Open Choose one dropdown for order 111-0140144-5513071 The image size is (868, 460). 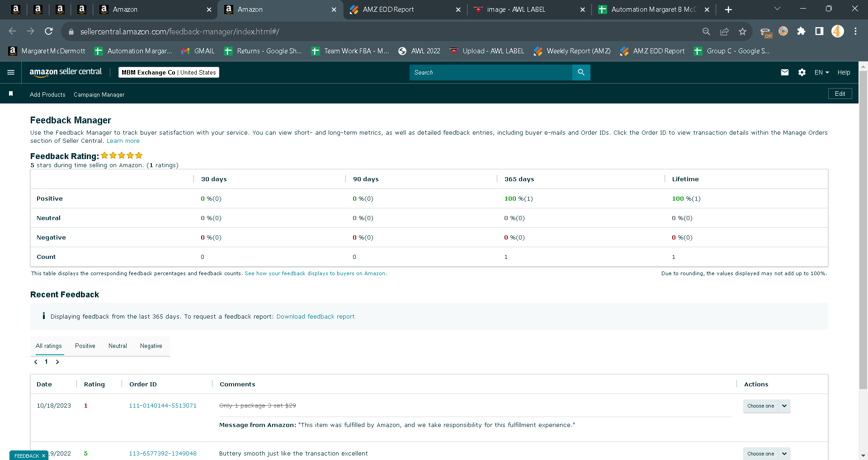pyautogui.click(x=767, y=406)
